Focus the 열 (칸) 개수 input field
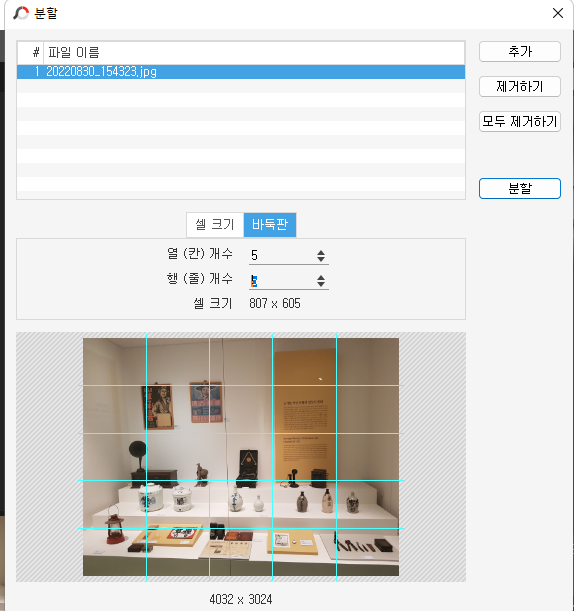This screenshot has width=574, height=611. [x=282, y=256]
